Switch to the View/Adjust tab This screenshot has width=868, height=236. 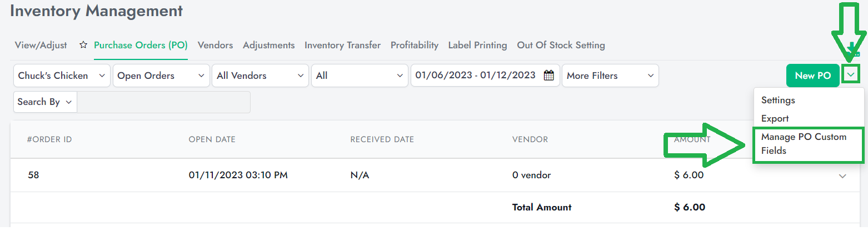point(41,45)
